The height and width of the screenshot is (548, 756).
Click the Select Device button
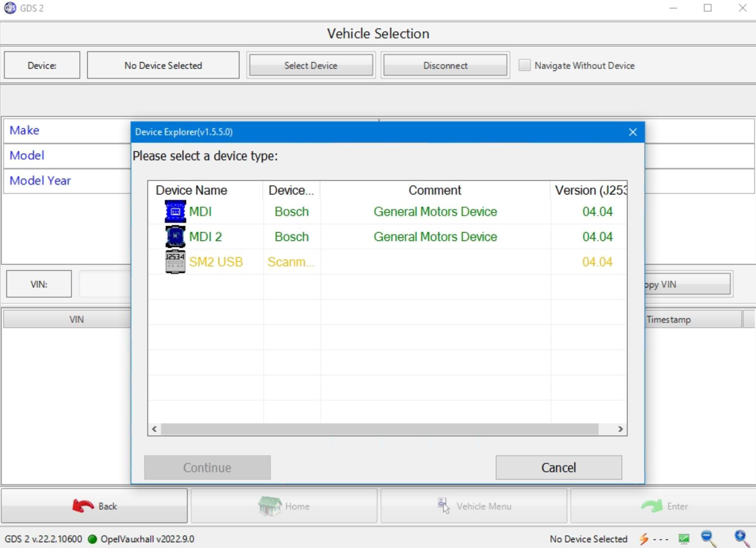click(310, 65)
